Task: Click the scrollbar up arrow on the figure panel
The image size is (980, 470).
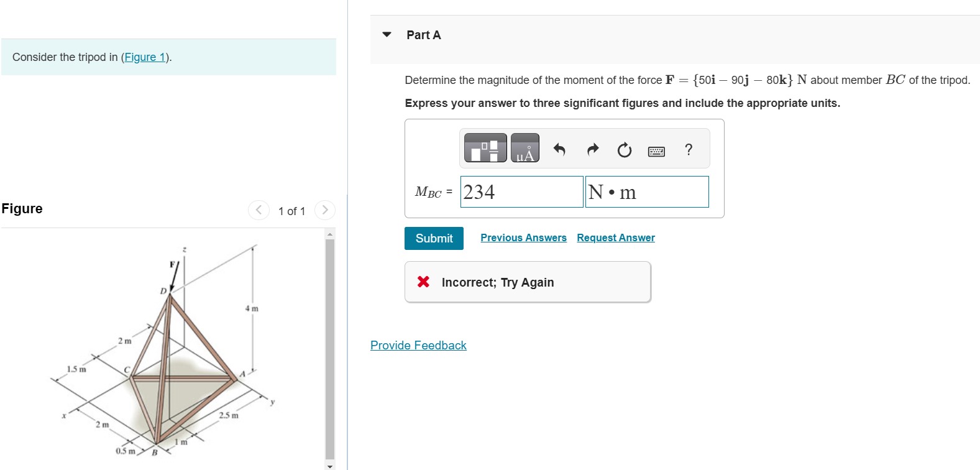Action: 330,233
